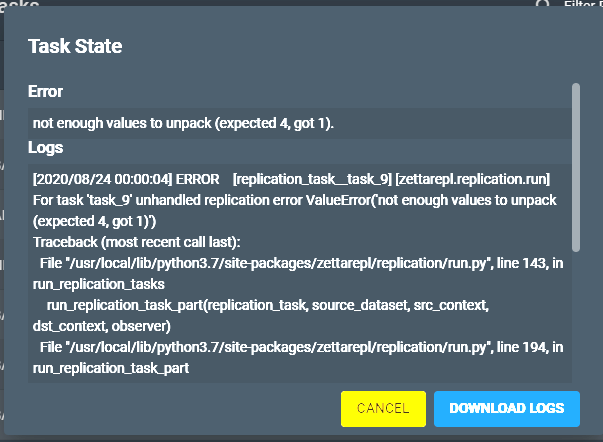Image resolution: width=603 pixels, height=442 pixels.
Task: Click the 'run_replication_tasks' function name text
Action: (x=98, y=284)
